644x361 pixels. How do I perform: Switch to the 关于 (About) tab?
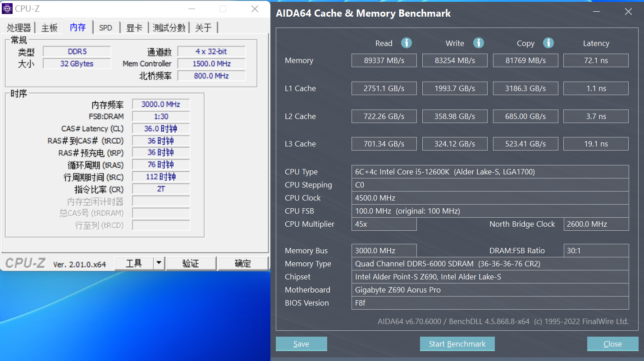point(204,27)
